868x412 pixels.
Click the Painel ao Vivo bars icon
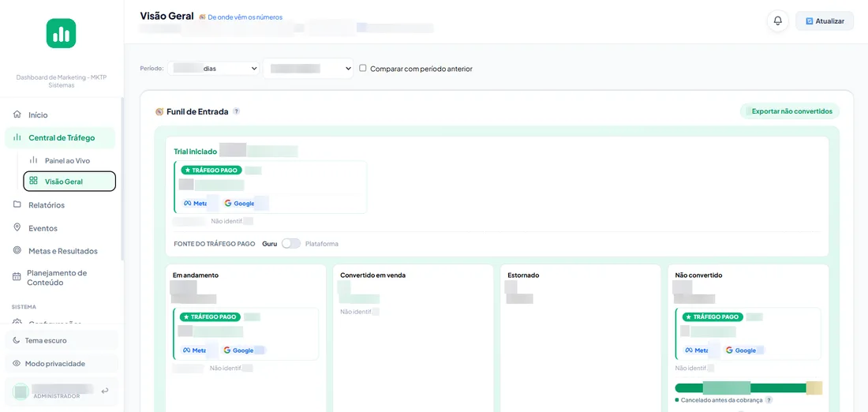coord(33,160)
